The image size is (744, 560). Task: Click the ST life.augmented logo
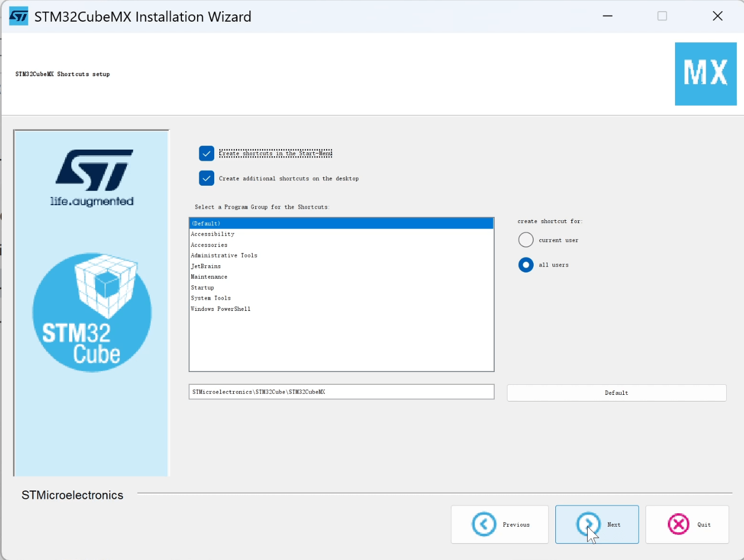92,178
